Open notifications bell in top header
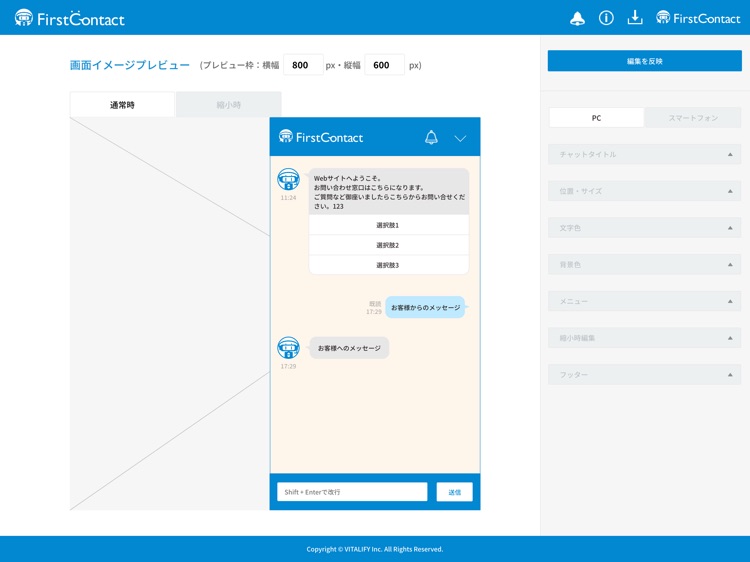 (577, 18)
